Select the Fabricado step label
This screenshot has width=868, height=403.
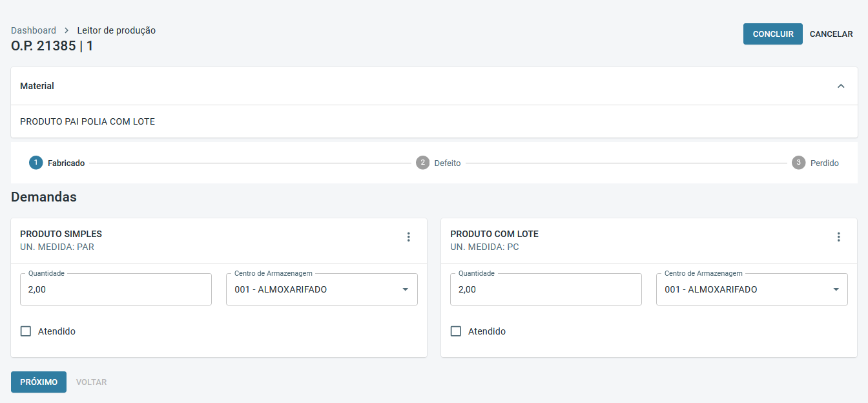(66, 163)
